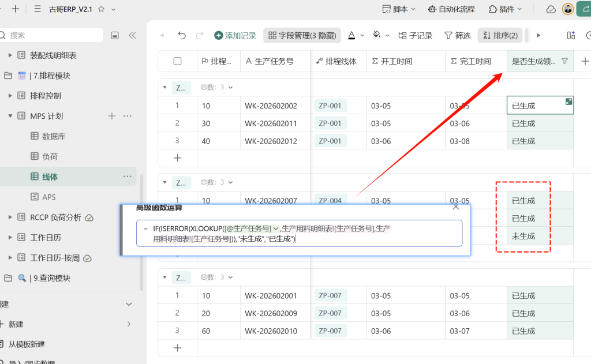Select the 未生成 cell
591x364 pixels.
tap(540, 237)
